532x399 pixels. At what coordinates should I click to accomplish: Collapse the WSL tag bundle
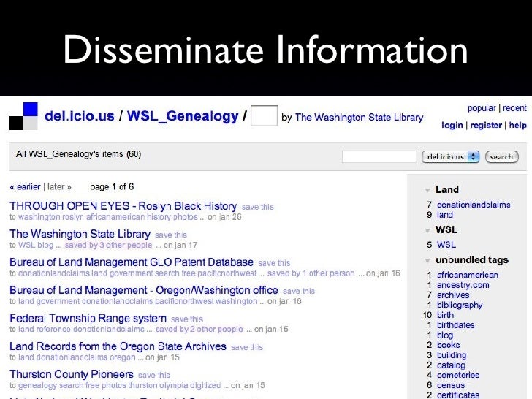(x=427, y=230)
